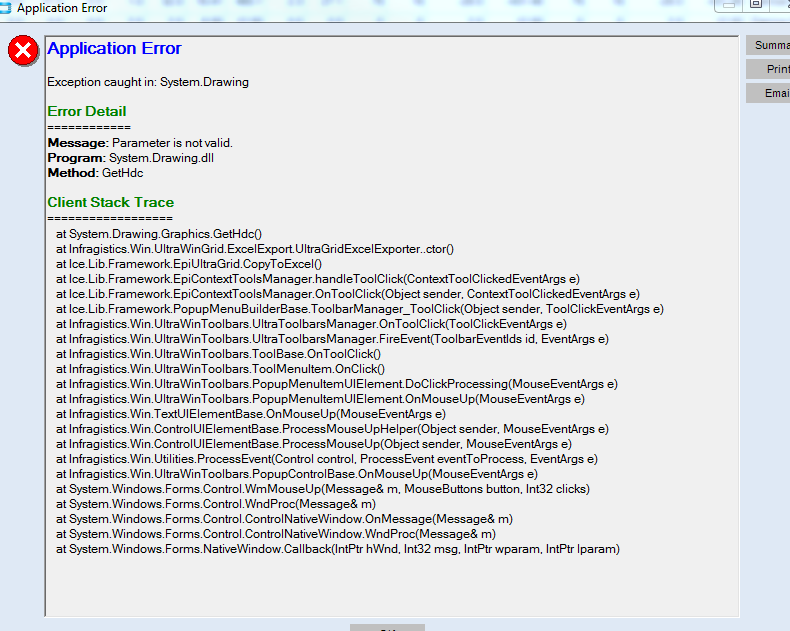Click the maximize window button
The image size is (790, 631).
point(755,4)
